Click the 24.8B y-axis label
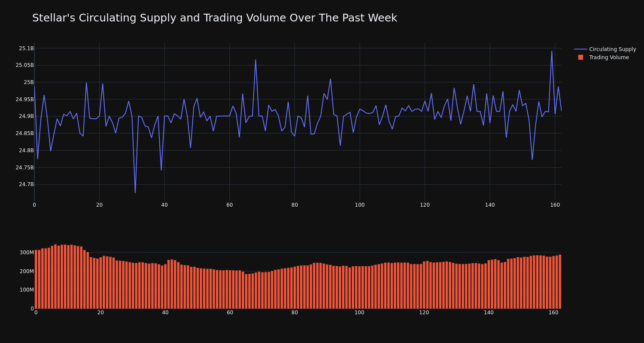Viewport: 644px width, 343px height. pos(26,150)
